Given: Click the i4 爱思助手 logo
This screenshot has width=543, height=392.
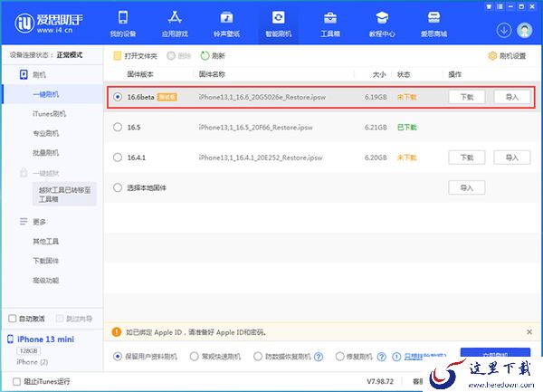Looking at the screenshot, I should point(49,24).
